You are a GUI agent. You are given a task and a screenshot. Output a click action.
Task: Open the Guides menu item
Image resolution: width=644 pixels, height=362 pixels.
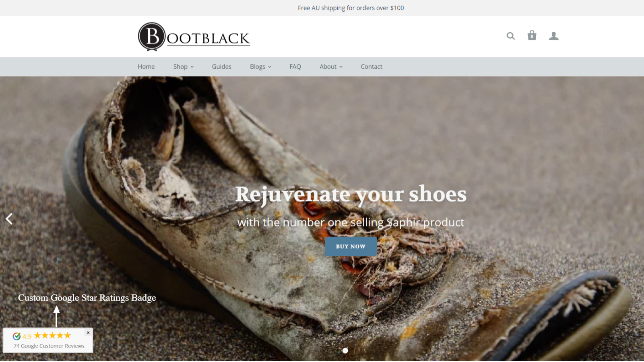[x=221, y=67]
